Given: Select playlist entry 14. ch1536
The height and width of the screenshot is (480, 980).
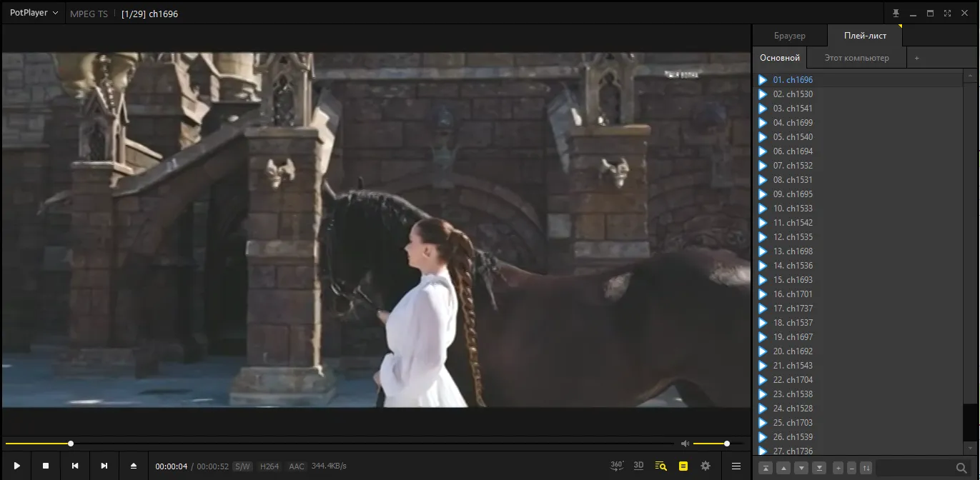Looking at the screenshot, I should (859, 266).
